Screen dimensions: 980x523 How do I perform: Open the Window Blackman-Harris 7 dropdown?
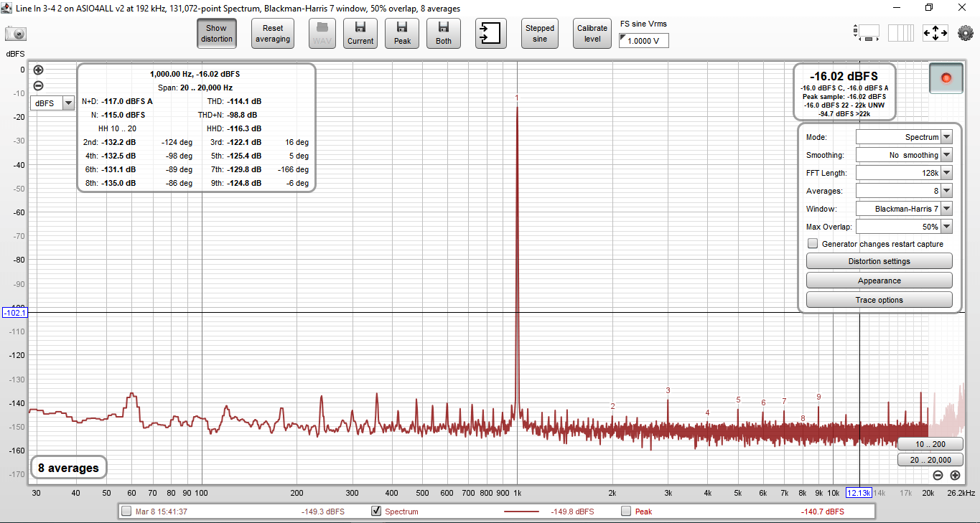tap(904, 209)
